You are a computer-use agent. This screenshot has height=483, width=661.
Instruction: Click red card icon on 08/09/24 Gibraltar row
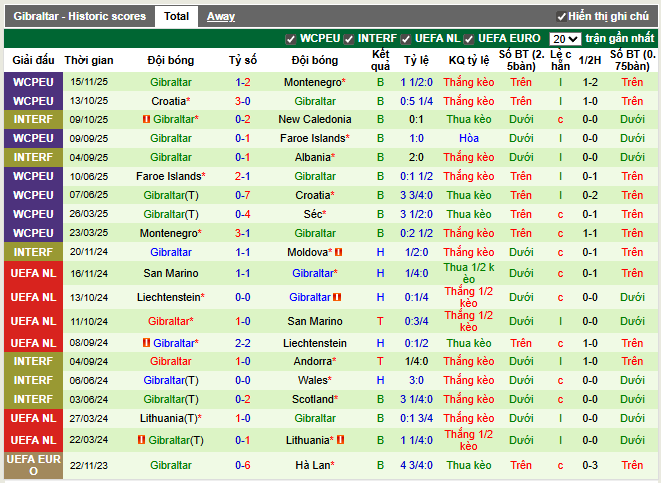[146, 343]
